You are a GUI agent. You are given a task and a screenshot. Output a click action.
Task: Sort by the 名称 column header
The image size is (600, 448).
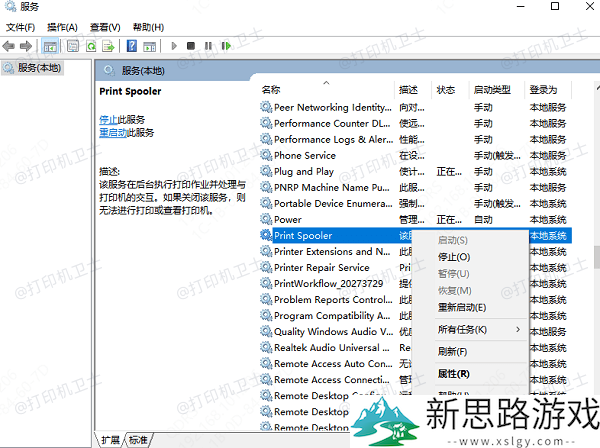click(326, 90)
